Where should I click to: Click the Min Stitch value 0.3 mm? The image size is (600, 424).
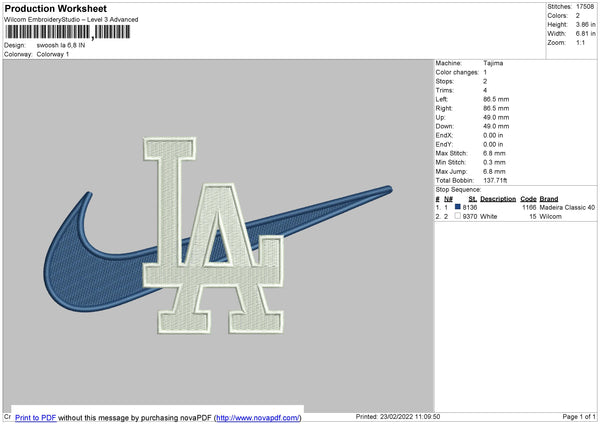point(494,162)
